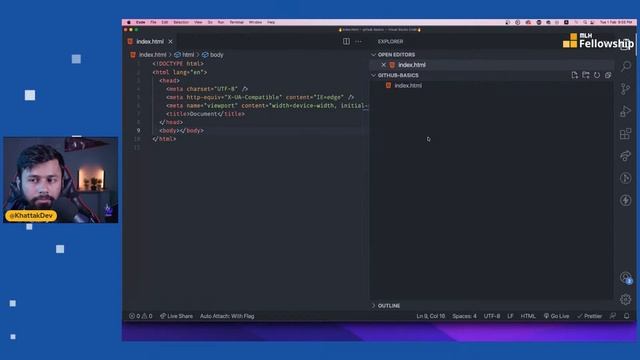The height and width of the screenshot is (360, 640).
Task: Click the title Document line
Action: coord(205,114)
